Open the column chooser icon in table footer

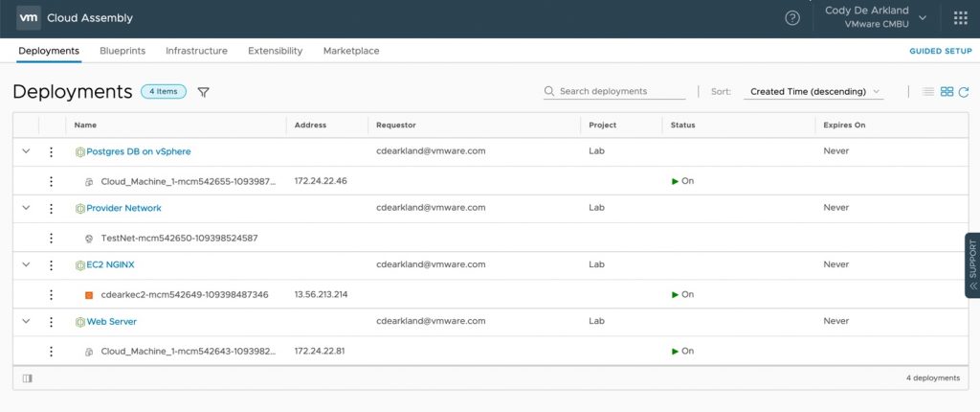(x=27, y=378)
